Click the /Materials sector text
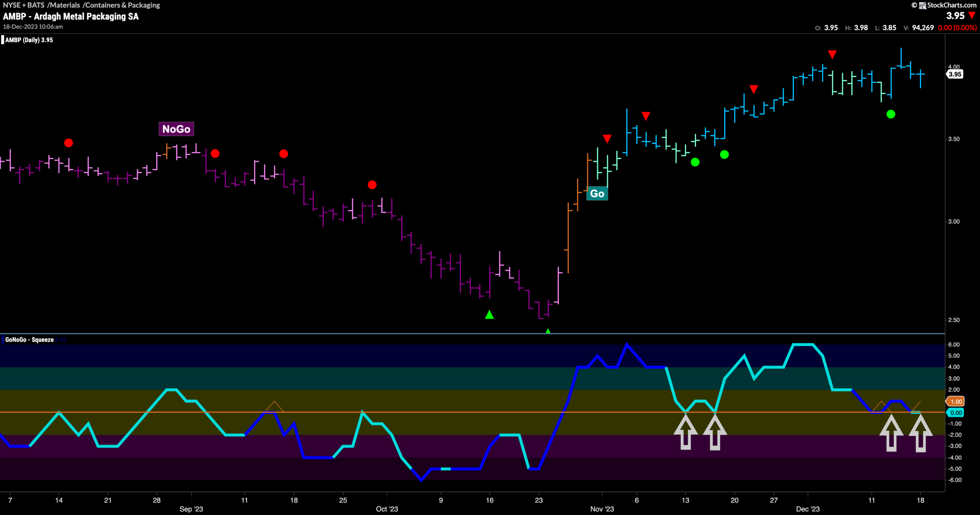This screenshot has height=515, width=980. (64, 5)
